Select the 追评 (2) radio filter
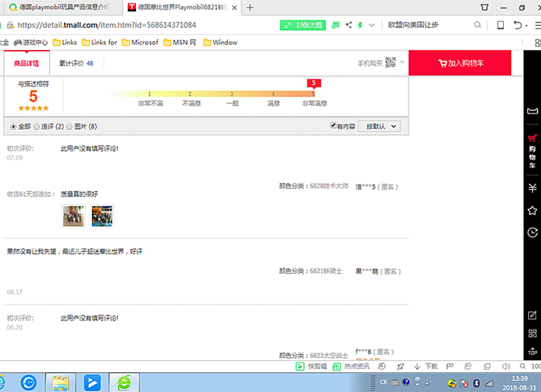Screen dimensions: 541x392 click(36, 126)
